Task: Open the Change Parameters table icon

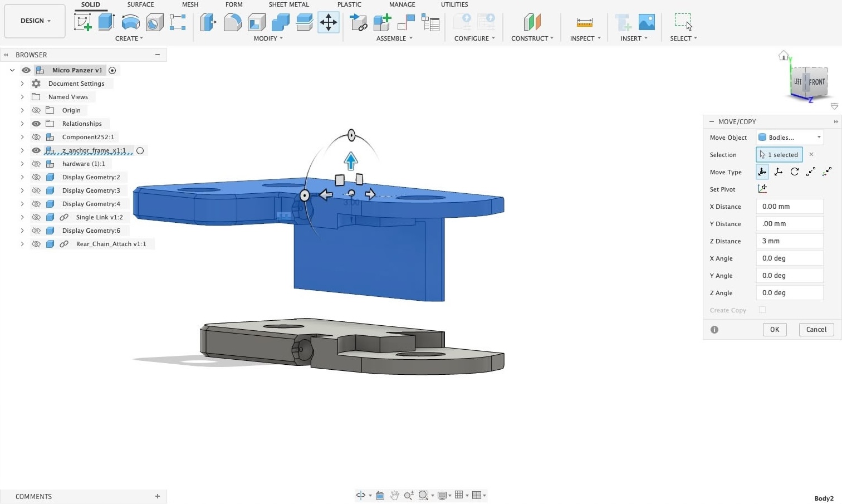Action: [430, 22]
